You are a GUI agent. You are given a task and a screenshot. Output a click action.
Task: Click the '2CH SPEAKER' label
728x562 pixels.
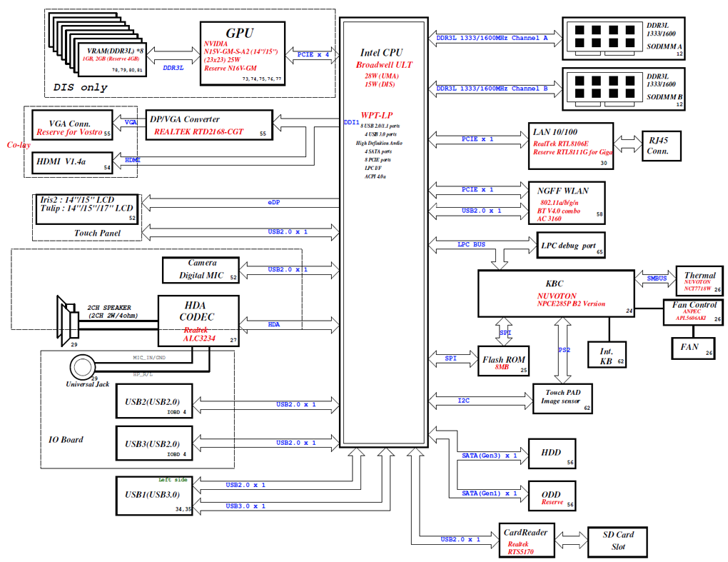tap(109, 308)
